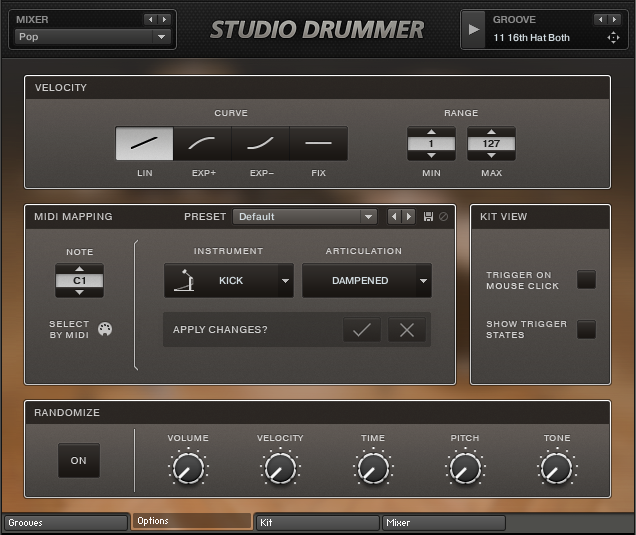Open the Articulation dropdown showing Dampened

click(424, 281)
